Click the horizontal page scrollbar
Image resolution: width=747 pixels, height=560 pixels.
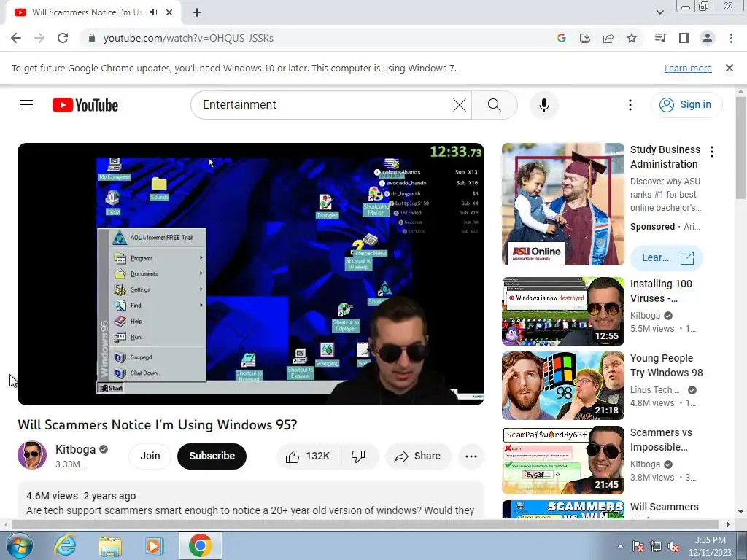click(x=365, y=524)
